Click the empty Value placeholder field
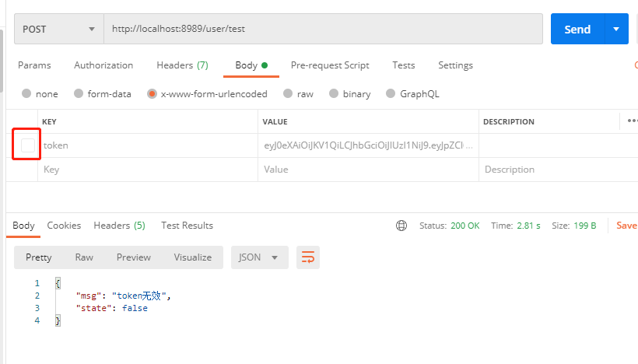Image resolution: width=638 pixels, height=364 pixels. 368,170
